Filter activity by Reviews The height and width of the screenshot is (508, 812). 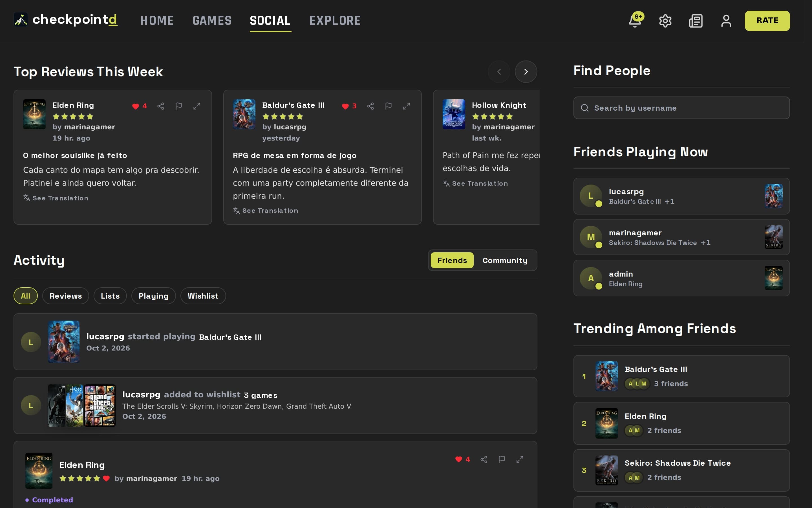(x=66, y=296)
